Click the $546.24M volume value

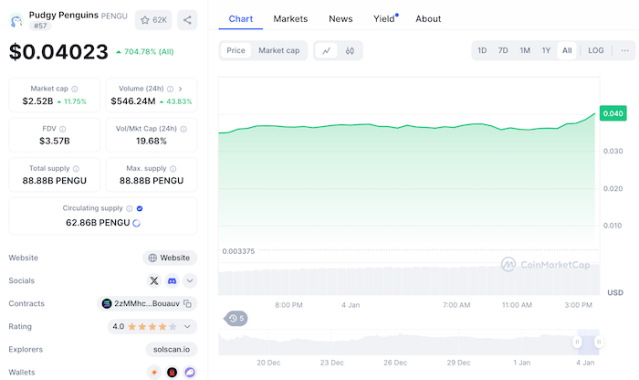133,101
